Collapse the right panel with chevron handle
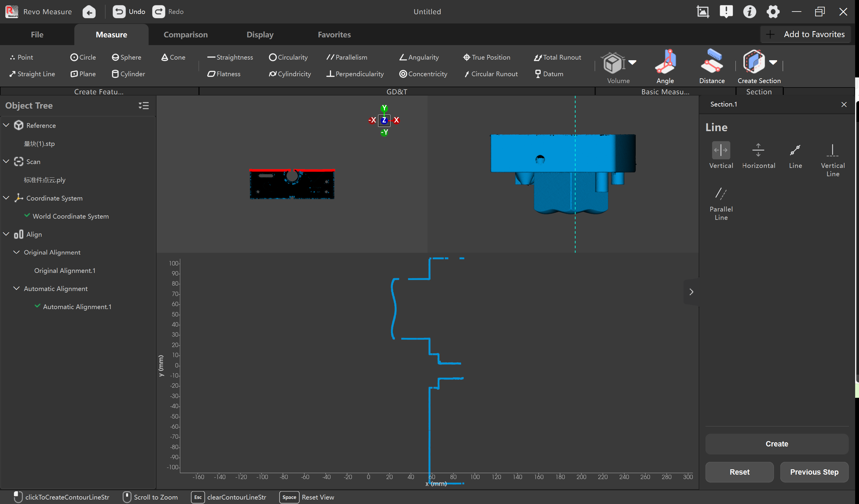This screenshot has height=504, width=859. pos(691,292)
